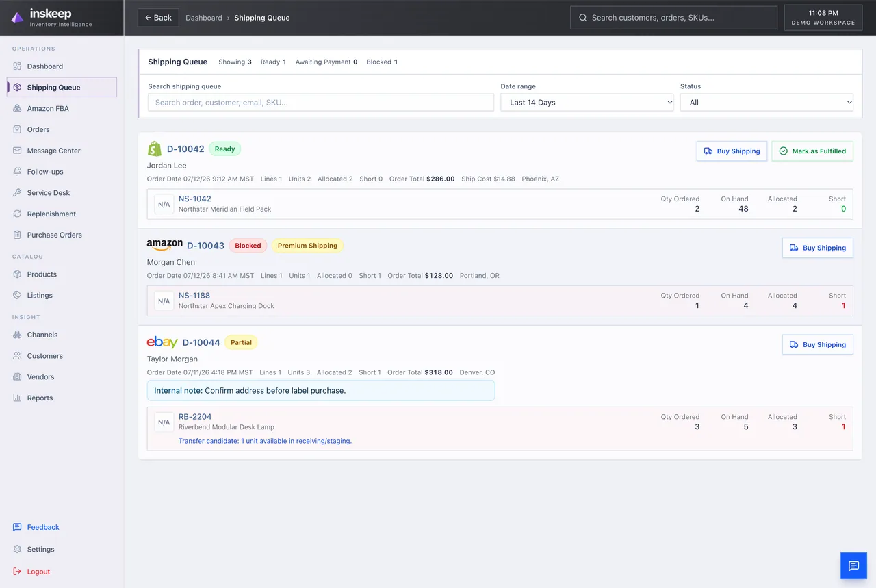876x588 pixels.
Task: Click the Service Desk wrench icon
Action: pos(17,193)
